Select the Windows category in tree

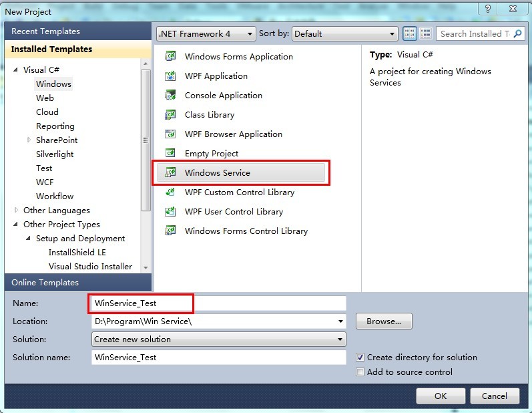(x=53, y=84)
